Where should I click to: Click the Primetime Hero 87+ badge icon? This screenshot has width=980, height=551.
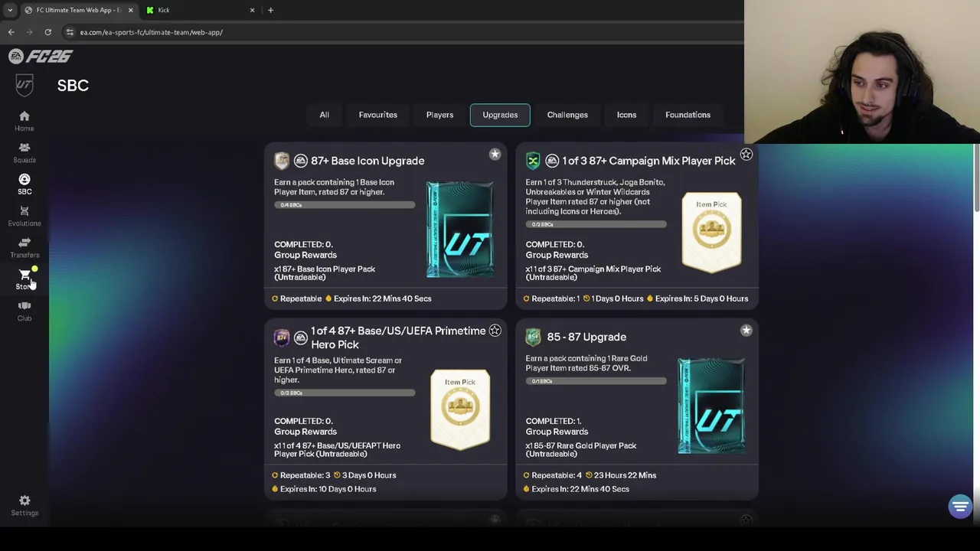tap(282, 337)
